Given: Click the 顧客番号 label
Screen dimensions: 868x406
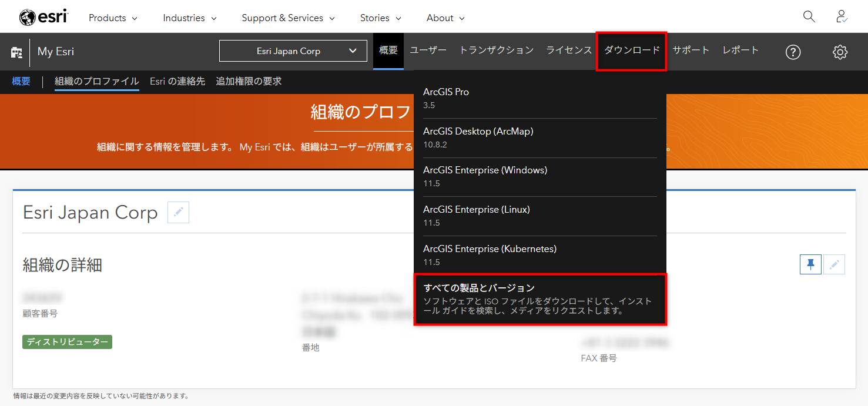Looking at the screenshot, I should pyautogui.click(x=41, y=314).
